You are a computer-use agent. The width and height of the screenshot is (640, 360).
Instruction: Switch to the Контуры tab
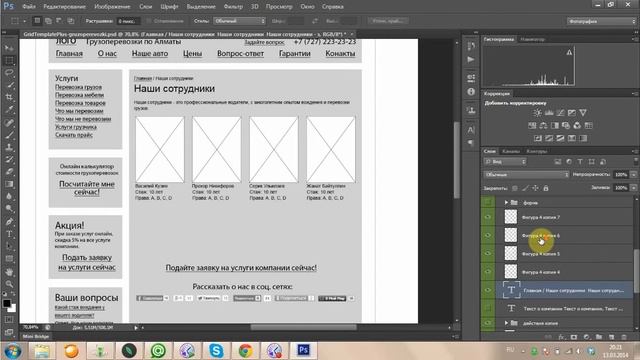tap(536, 151)
